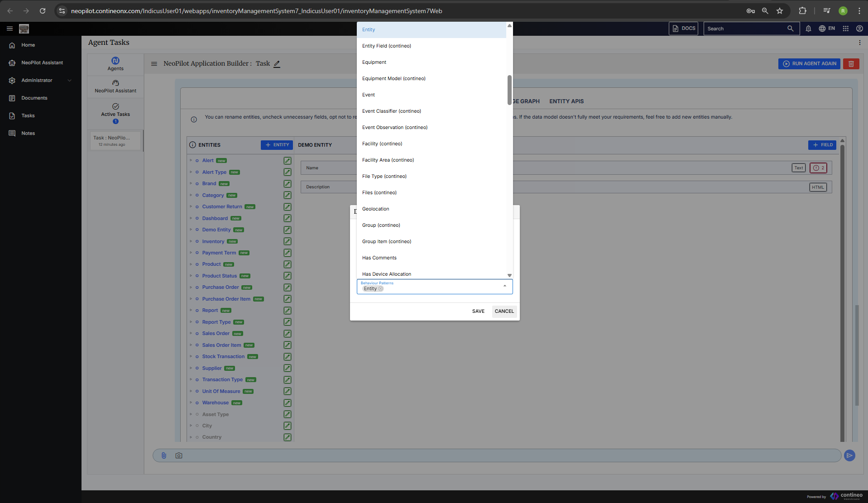
Task: Expand the Asset Type entity row
Action: pos(191,414)
